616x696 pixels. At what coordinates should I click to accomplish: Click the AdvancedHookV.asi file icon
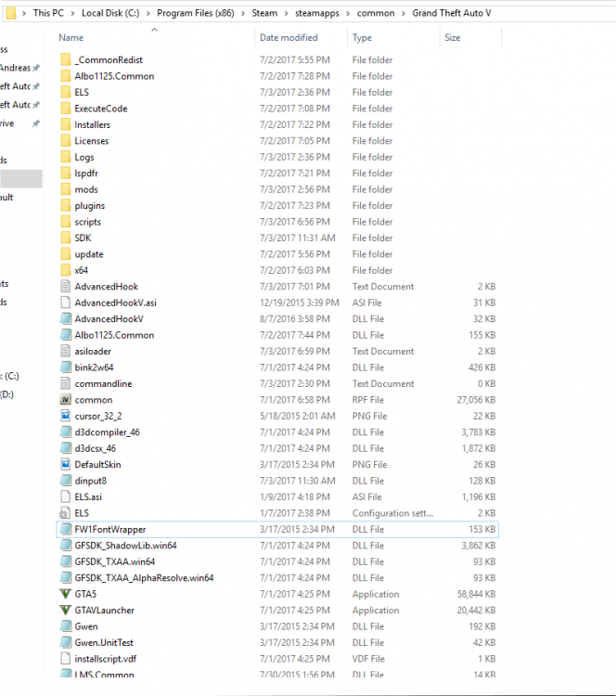click(x=65, y=303)
